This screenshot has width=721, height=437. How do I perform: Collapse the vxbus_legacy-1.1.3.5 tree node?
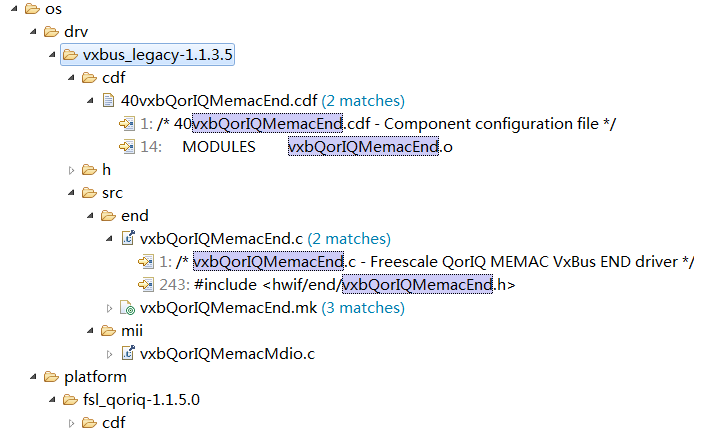coord(52,55)
